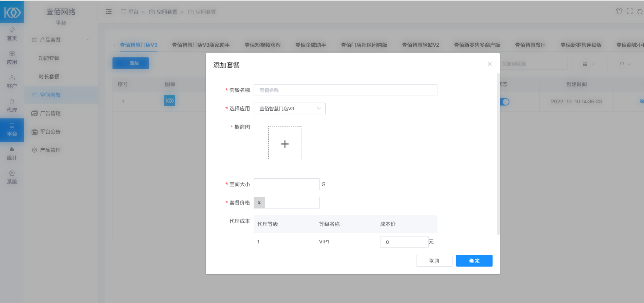Close the 添加套餐 dialog with X
644x303 pixels.
coord(490,64)
